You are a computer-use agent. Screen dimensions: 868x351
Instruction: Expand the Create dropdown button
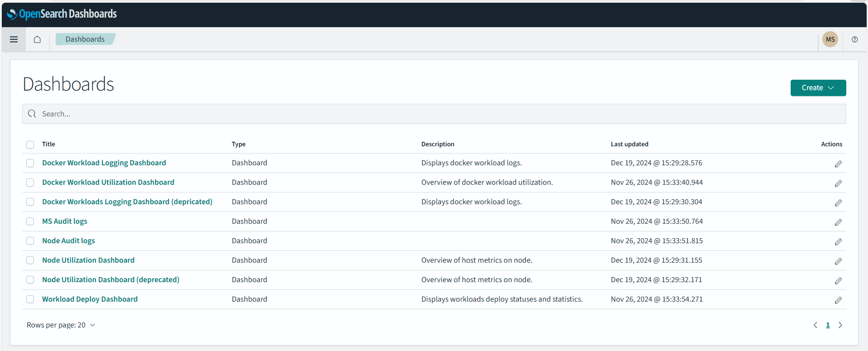point(818,88)
